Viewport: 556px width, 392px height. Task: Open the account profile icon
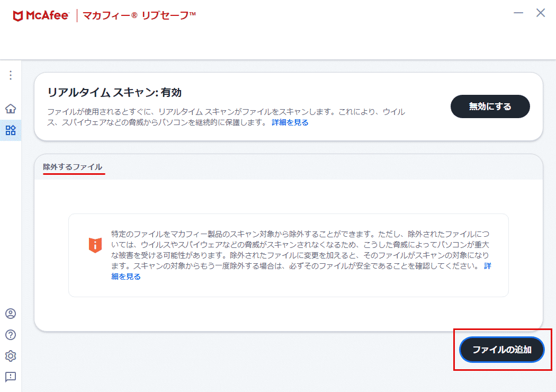pos(11,314)
